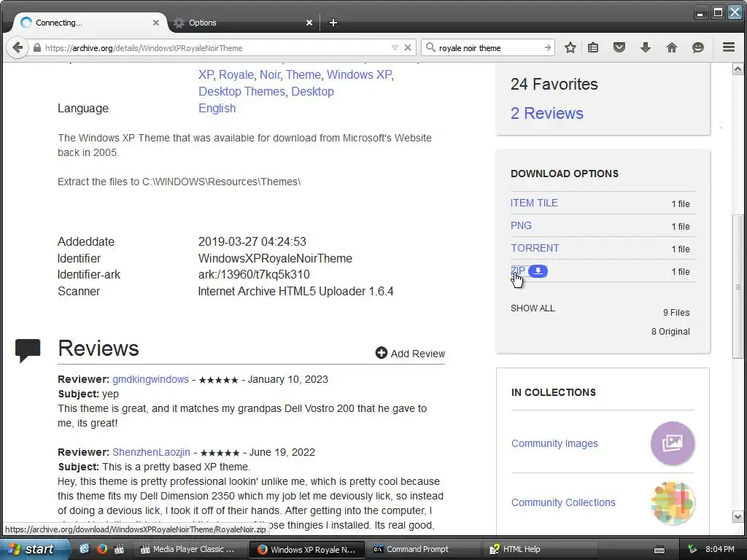The width and height of the screenshot is (747, 560).
Task: Save page to Pocket icon
Action: 619,47
